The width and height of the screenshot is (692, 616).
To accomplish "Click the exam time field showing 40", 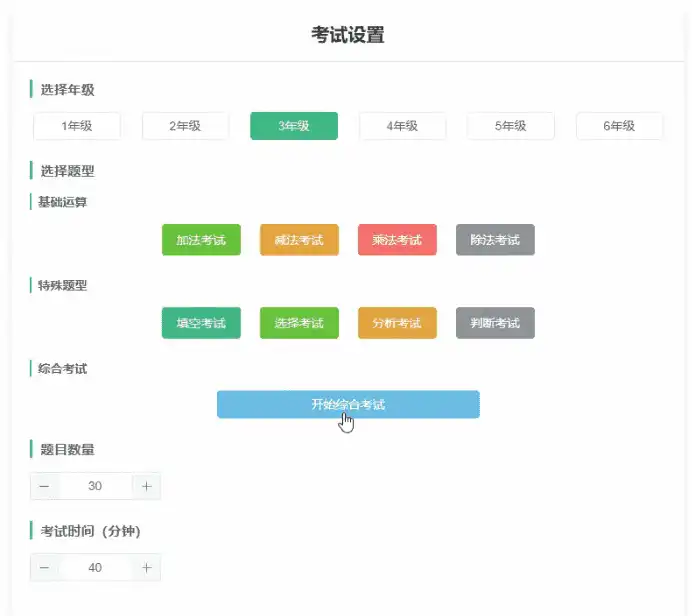I will [95, 567].
